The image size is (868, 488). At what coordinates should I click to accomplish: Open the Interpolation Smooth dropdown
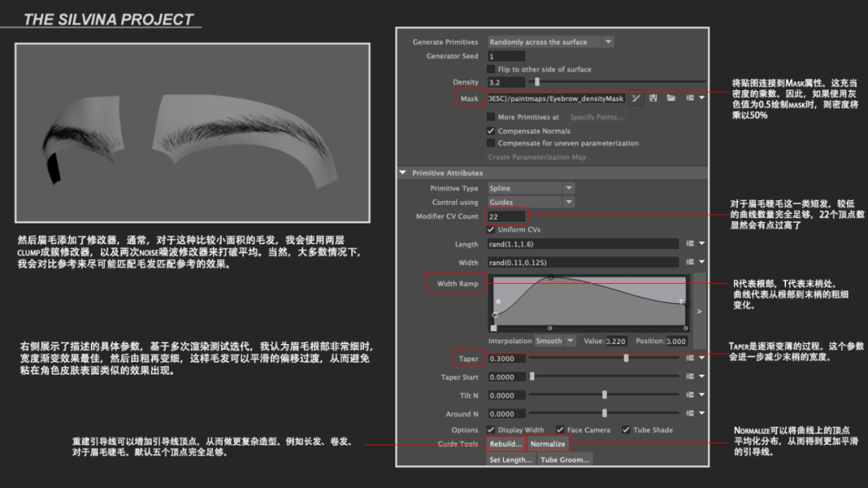pyautogui.click(x=571, y=341)
